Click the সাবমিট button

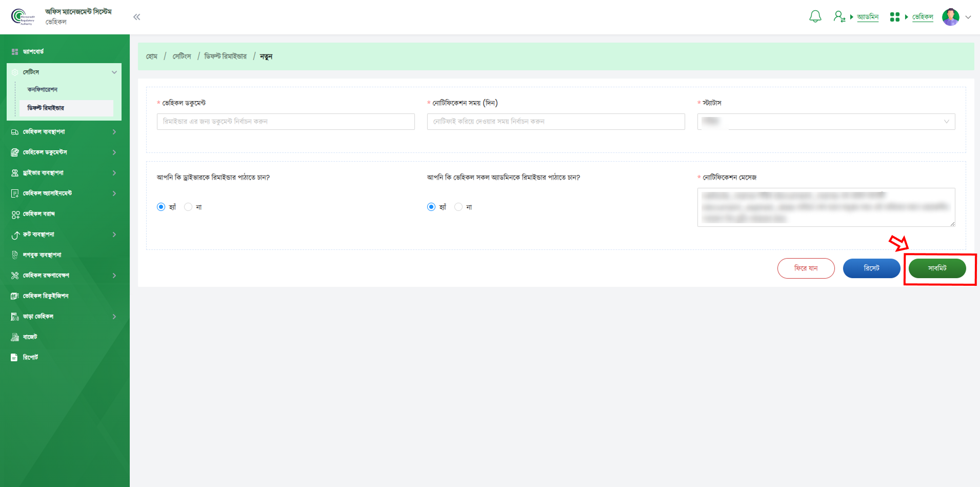pyautogui.click(x=937, y=268)
